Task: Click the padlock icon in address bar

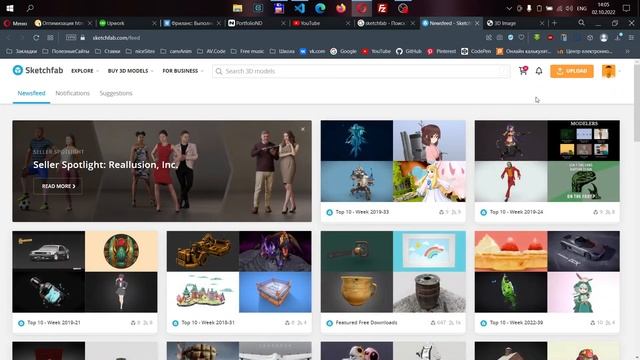Action: (83, 38)
